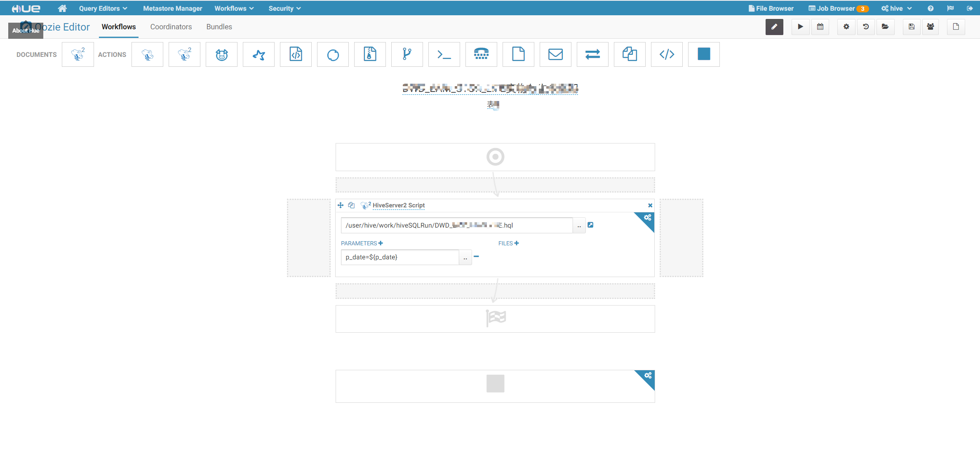Open the Workflows dropdown menu

click(x=234, y=8)
